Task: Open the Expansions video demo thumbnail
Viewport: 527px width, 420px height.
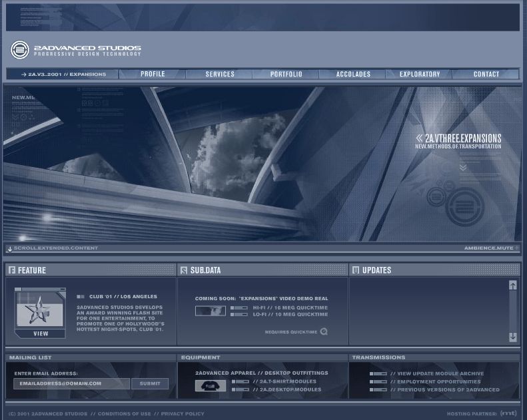Action: click(211, 311)
